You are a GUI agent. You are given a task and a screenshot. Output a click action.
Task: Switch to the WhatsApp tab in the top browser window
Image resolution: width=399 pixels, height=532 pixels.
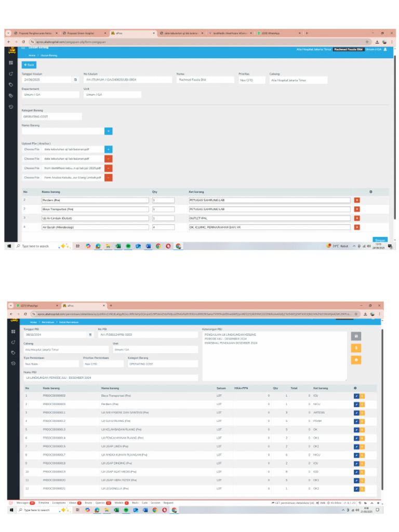[x=278, y=33]
